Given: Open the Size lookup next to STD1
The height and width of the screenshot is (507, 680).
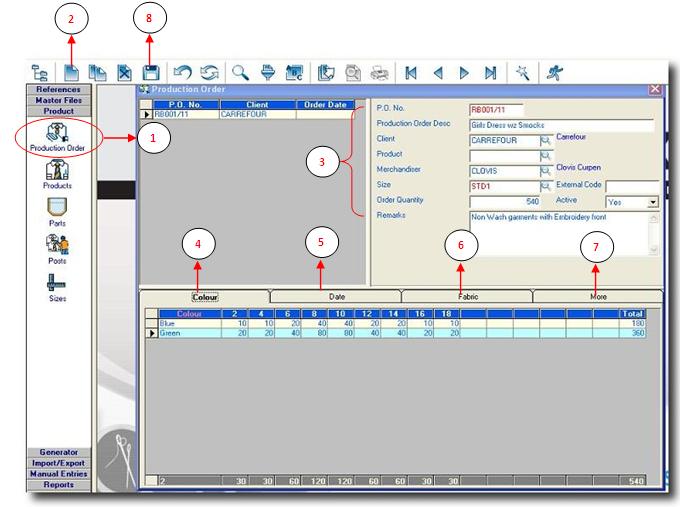Looking at the screenshot, I should pyautogui.click(x=546, y=186).
